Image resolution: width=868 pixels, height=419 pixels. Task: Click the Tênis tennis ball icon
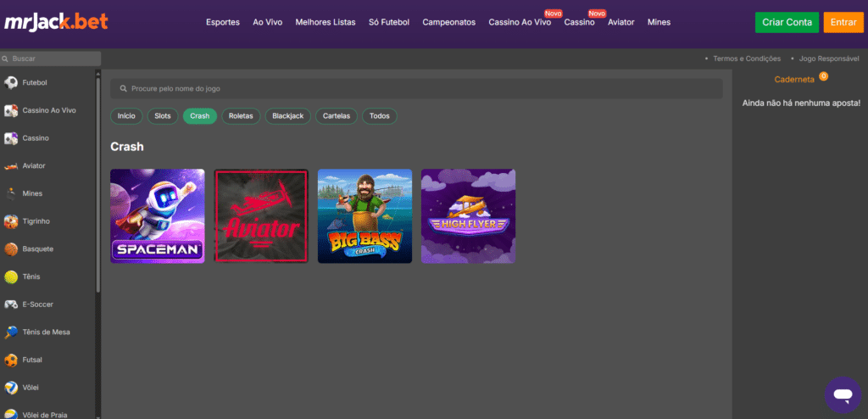(x=10, y=277)
